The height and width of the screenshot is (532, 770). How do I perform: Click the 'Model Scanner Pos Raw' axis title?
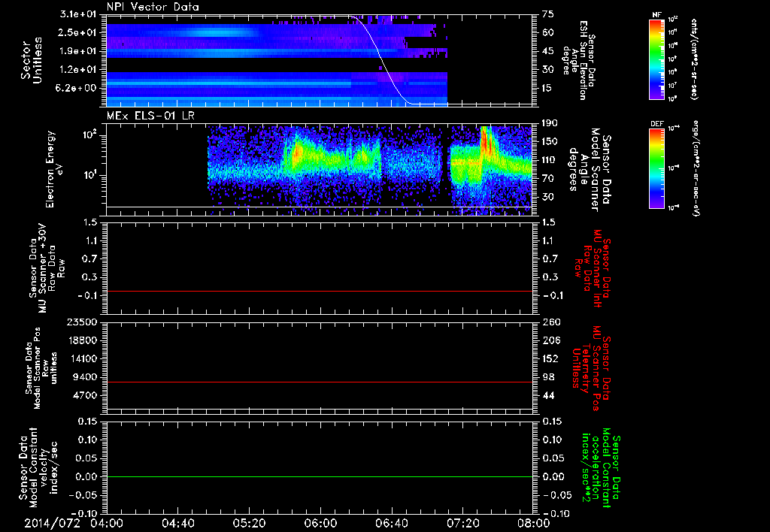tap(40, 368)
